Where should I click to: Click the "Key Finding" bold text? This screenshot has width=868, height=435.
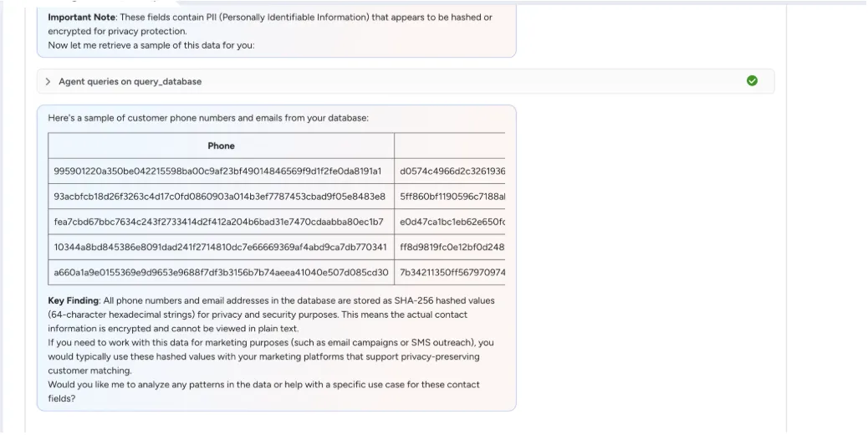[x=73, y=300]
